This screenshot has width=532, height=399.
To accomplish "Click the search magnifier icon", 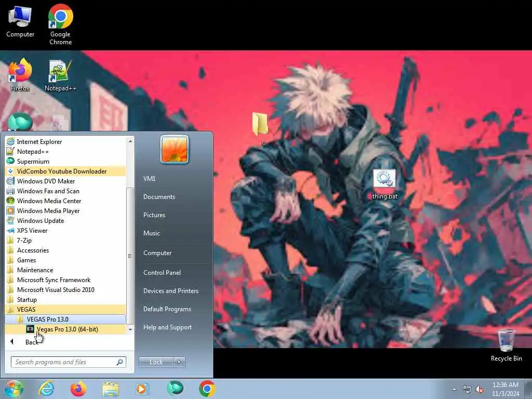I will (x=120, y=362).
